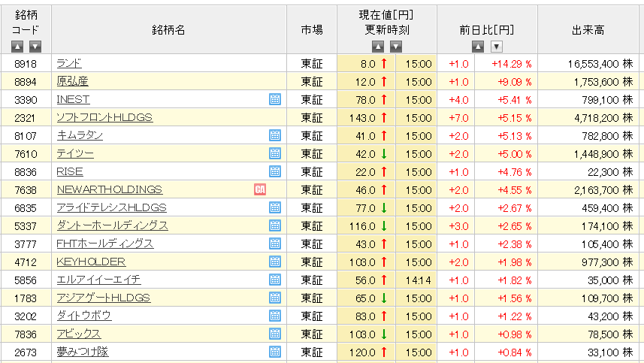Open the ランド stock link
This screenshot has width=644, height=363.
tap(69, 63)
